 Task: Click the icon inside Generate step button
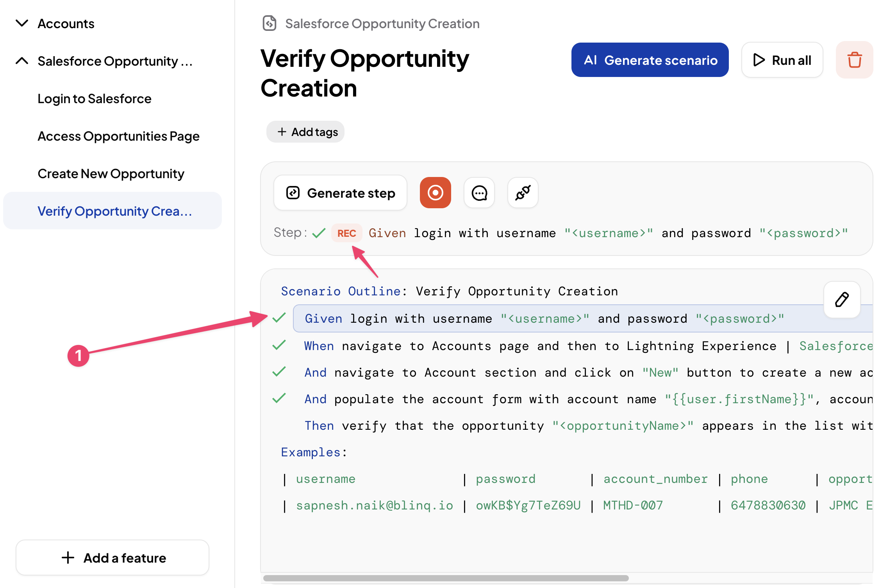[293, 193]
